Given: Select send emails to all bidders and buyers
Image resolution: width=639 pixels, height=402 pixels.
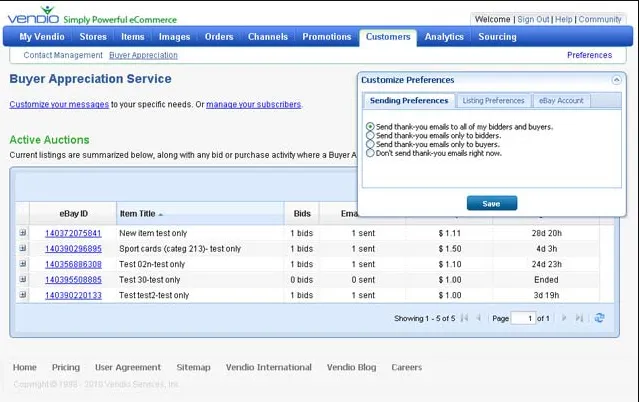Looking at the screenshot, I should [x=370, y=127].
